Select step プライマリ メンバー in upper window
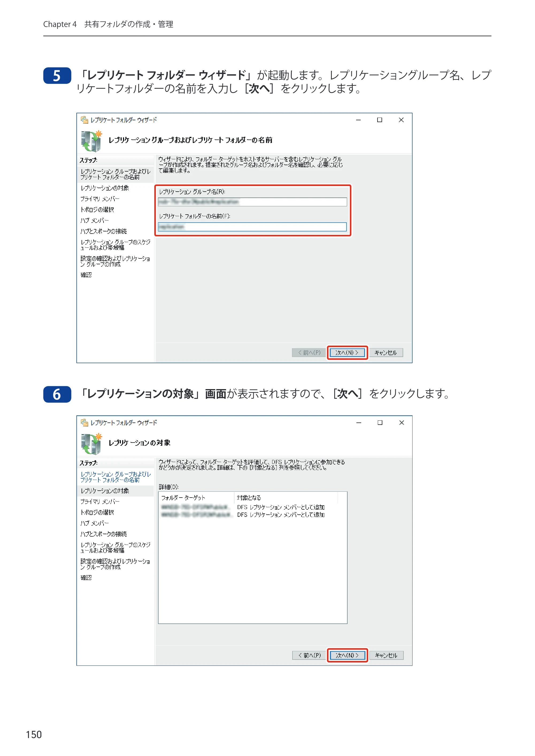This screenshot has height=756, width=535. click(x=100, y=199)
